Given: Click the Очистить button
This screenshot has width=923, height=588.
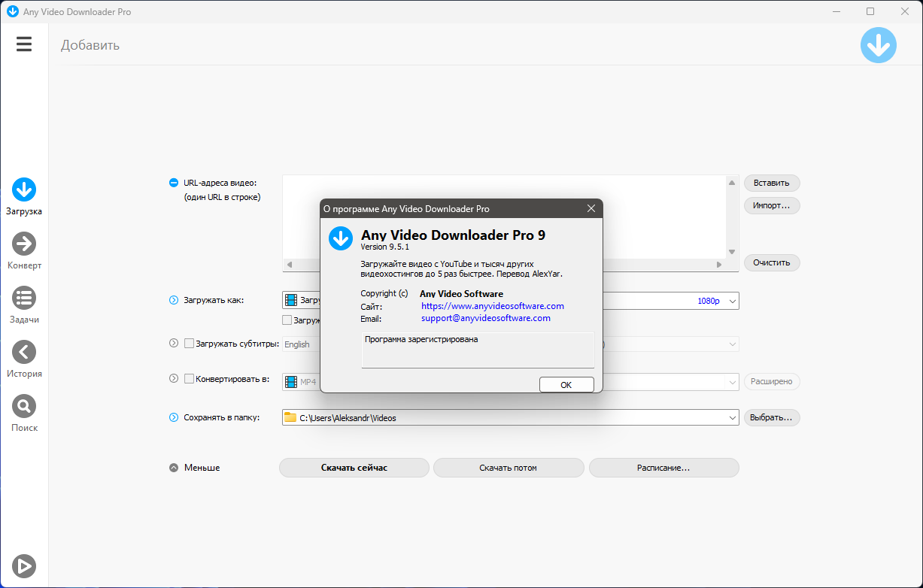Looking at the screenshot, I should point(772,262).
